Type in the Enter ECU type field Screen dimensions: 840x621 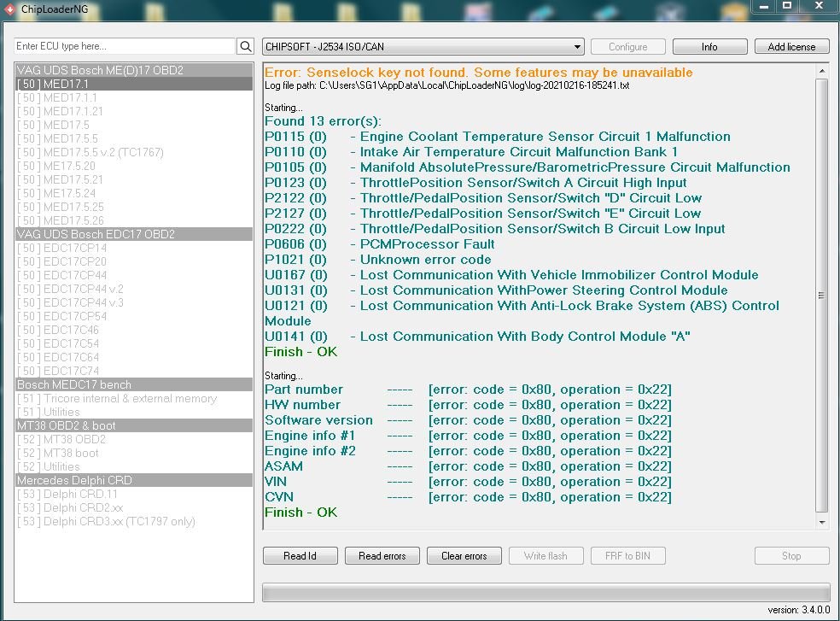125,46
